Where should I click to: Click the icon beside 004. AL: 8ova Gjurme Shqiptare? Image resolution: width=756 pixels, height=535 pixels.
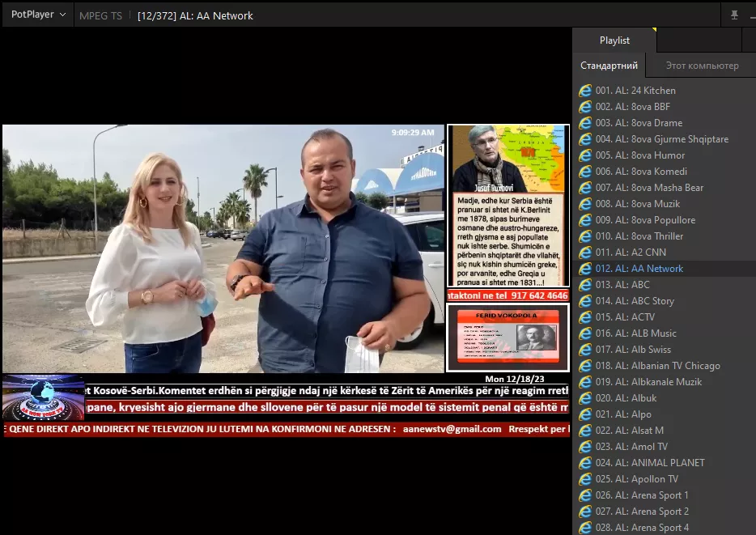(585, 139)
